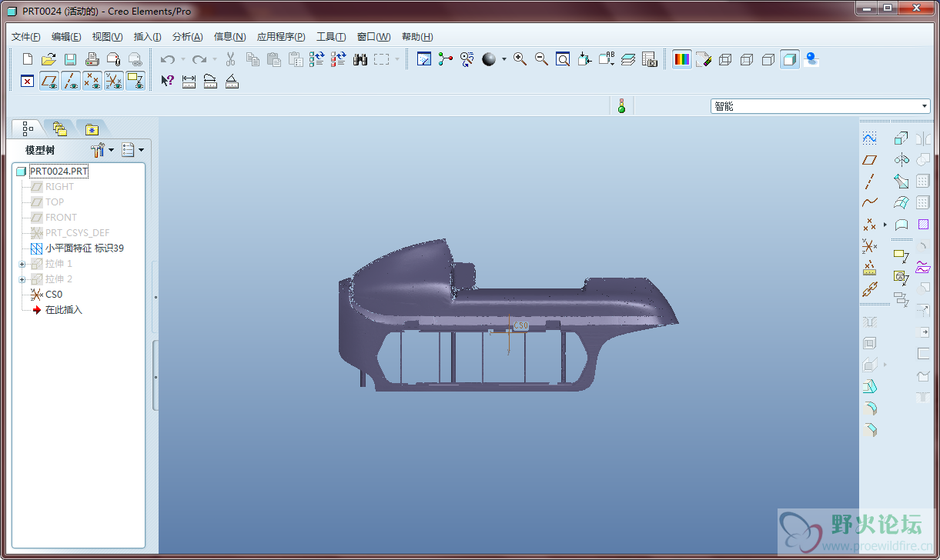Viewport: 940px width, 560px height.
Task: Select the shaded sphere appearance icon
Action: tap(489, 59)
